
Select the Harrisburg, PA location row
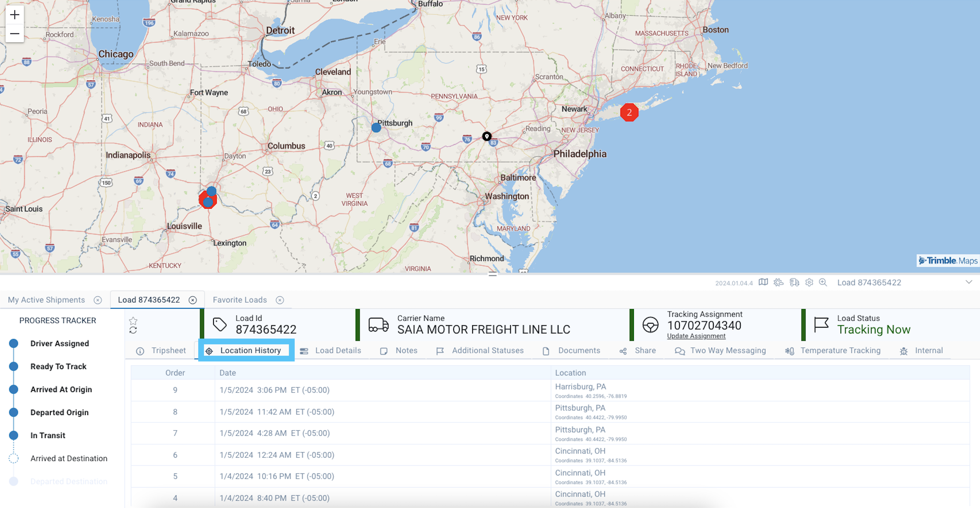(x=550, y=390)
